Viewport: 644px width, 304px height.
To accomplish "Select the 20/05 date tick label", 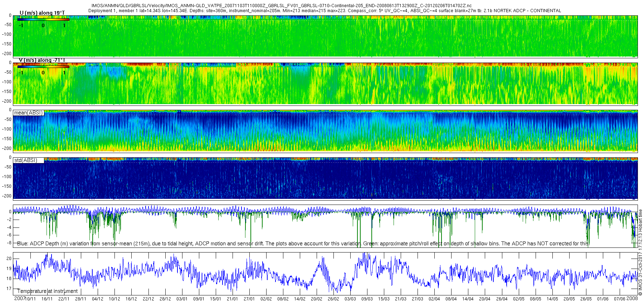I will pos(569,299).
